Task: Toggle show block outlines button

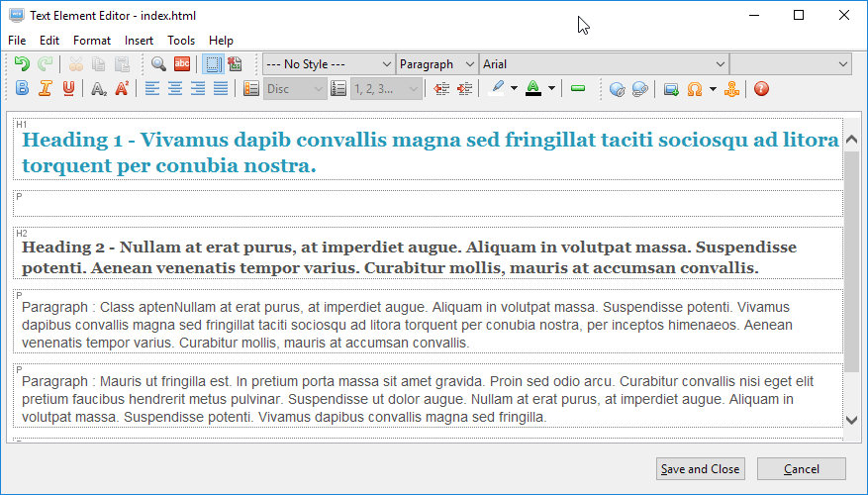Action: 212,64
